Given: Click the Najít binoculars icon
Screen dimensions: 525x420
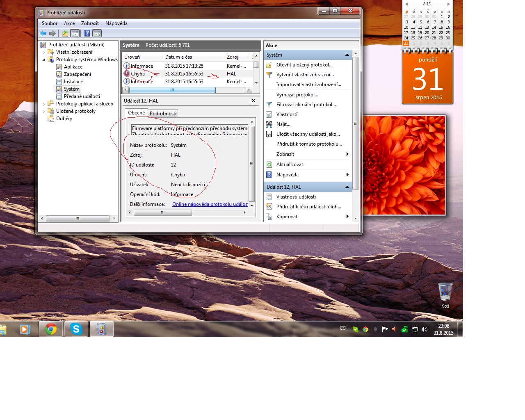Looking at the screenshot, I should coord(269,124).
